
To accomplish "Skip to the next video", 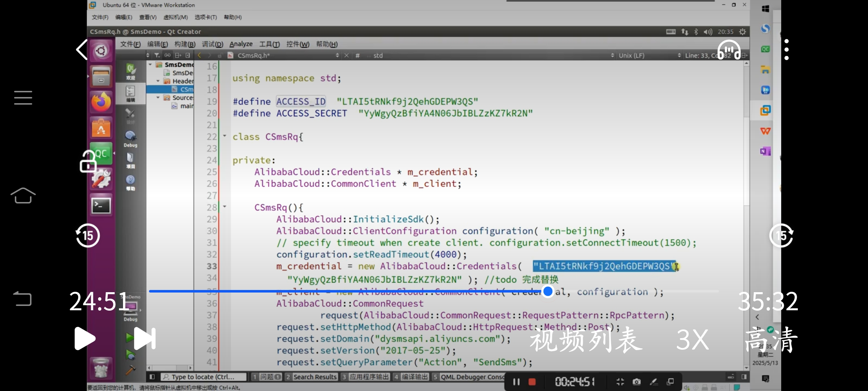I will point(145,339).
